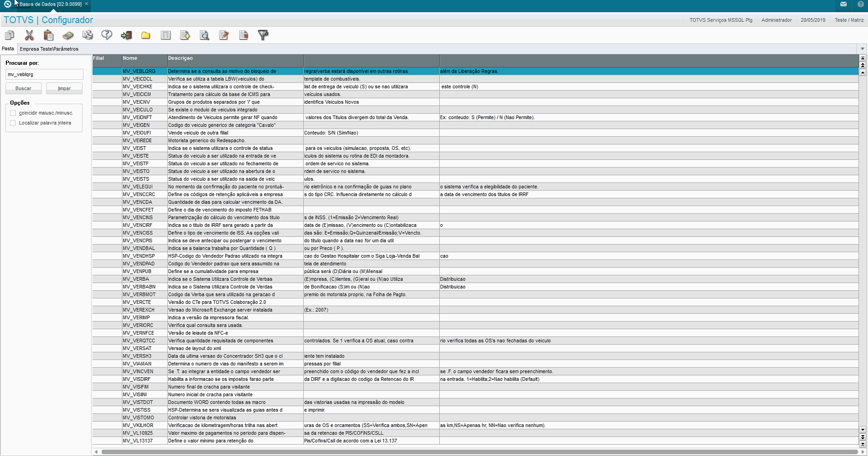Screen dimensions: 868x456
Task: Click the pencil Edit record icon
Action: click(x=224, y=35)
